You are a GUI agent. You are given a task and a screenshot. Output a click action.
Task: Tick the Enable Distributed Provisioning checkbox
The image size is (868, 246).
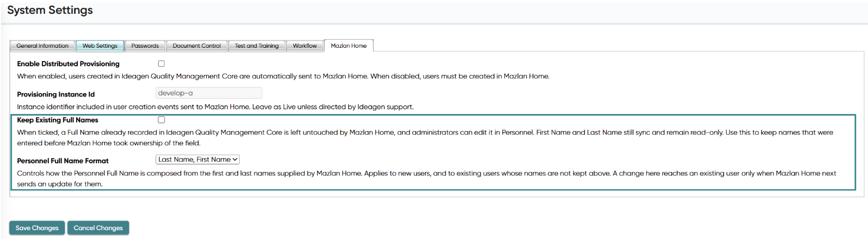click(x=161, y=64)
